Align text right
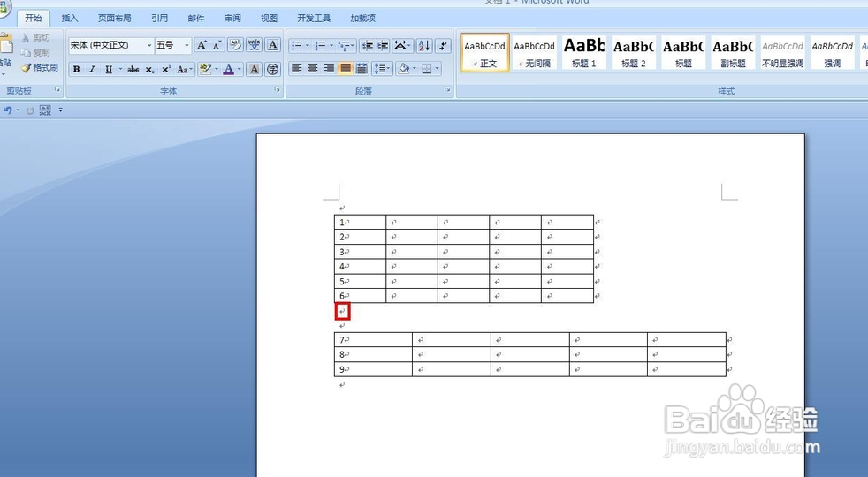 (x=329, y=69)
